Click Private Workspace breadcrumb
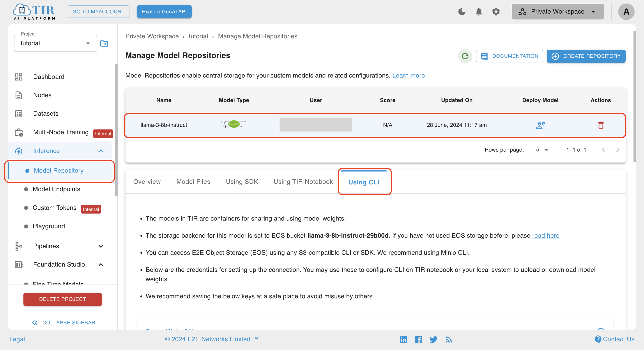The width and height of the screenshot is (644, 350). click(152, 37)
